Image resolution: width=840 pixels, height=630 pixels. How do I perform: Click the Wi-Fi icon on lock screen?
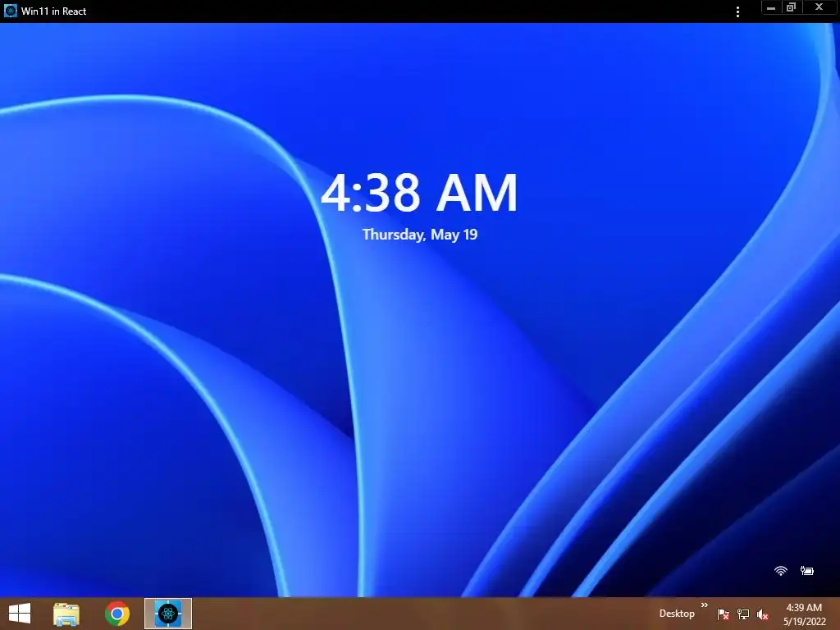point(781,571)
